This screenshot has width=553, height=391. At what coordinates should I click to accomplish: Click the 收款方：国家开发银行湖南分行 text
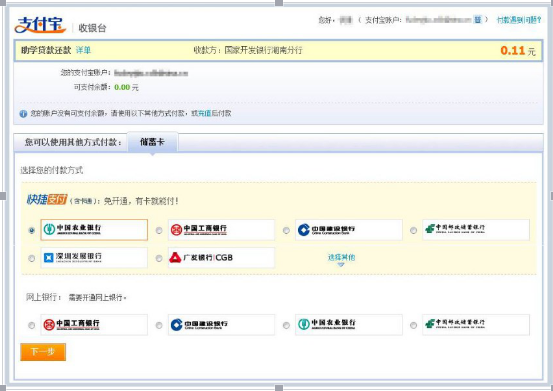pyautogui.click(x=248, y=50)
